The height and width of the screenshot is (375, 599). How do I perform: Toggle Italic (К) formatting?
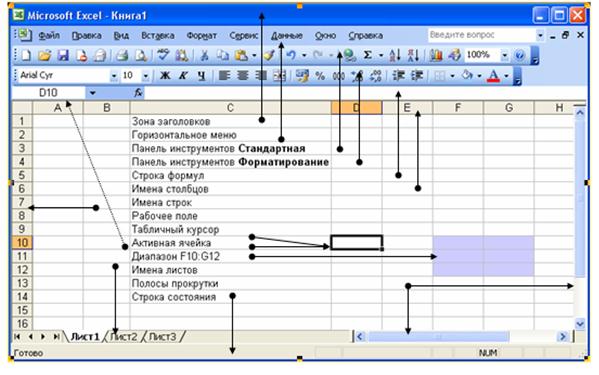[x=183, y=76]
